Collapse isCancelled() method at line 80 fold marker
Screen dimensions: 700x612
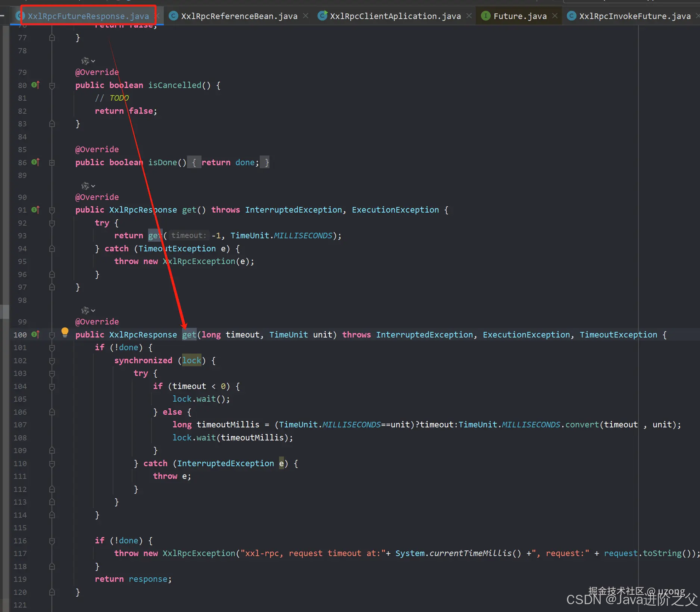click(x=52, y=85)
